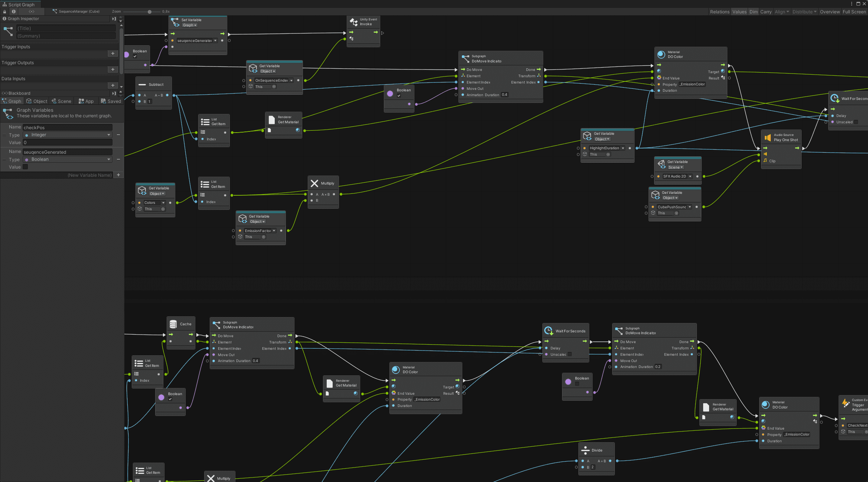This screenshot has width=868, height=482.
Task: Click the Wait For Seconds clock icon
Action: tap(549, 331)
